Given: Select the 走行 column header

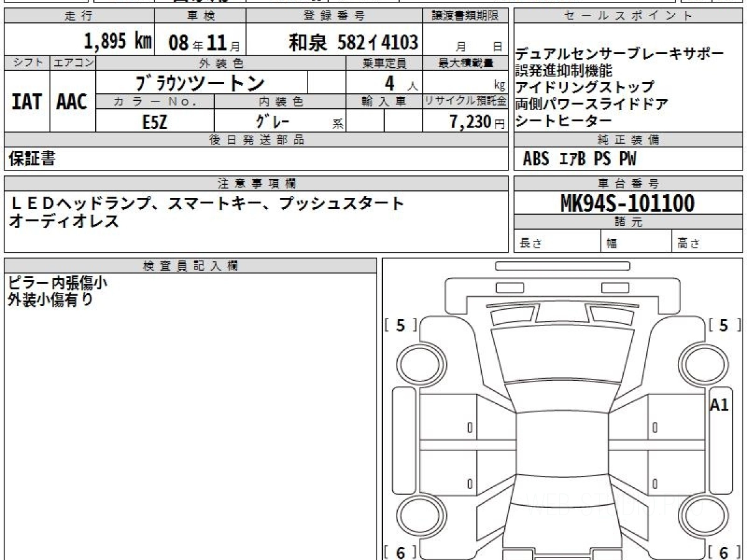Looking at the screenshot, I should pos(78,16).
